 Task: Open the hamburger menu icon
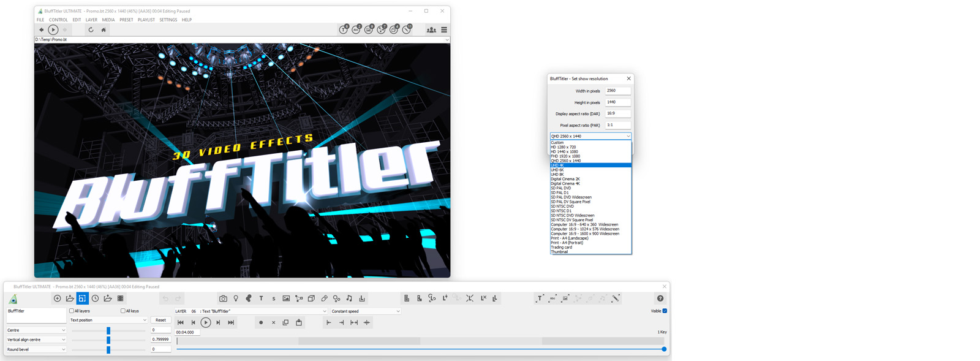pos(444,29)
